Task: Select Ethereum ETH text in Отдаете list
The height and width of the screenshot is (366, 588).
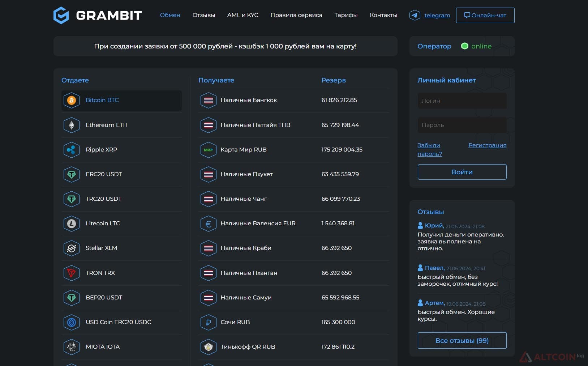Action: pos(107,125)
